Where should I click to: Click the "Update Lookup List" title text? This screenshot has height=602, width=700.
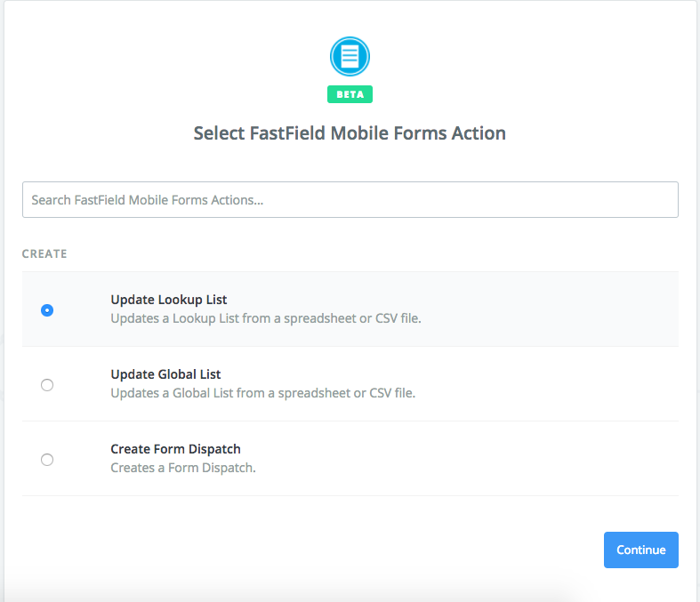coord(168,300)
